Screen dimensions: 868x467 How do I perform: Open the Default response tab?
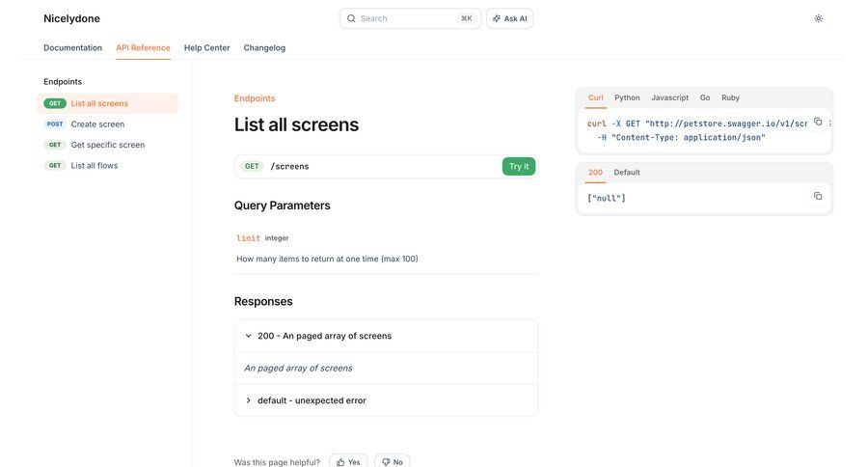627,172
